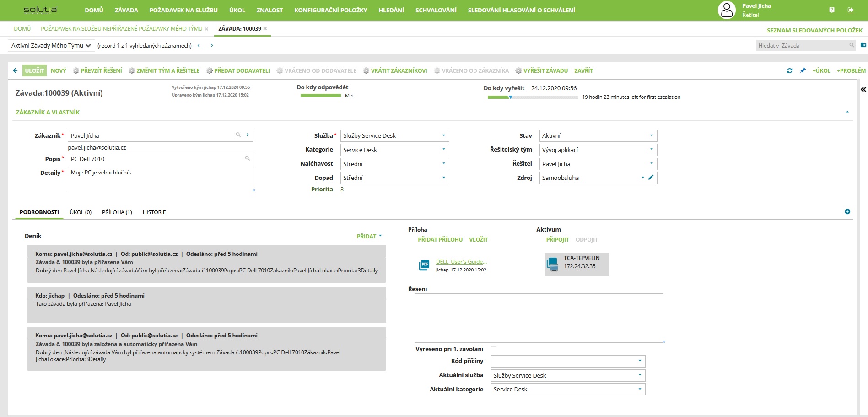The width and height of the screenshot is (868, 417).
Task: Click the edit pencil next to Zdroj
Action: pyautogui.click(x=651, y=178)
